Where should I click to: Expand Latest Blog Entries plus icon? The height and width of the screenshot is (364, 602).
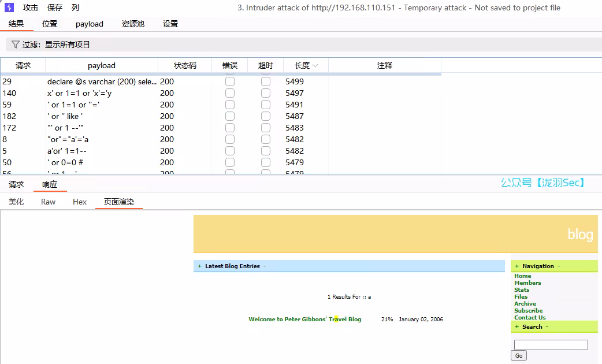[199, 266]
